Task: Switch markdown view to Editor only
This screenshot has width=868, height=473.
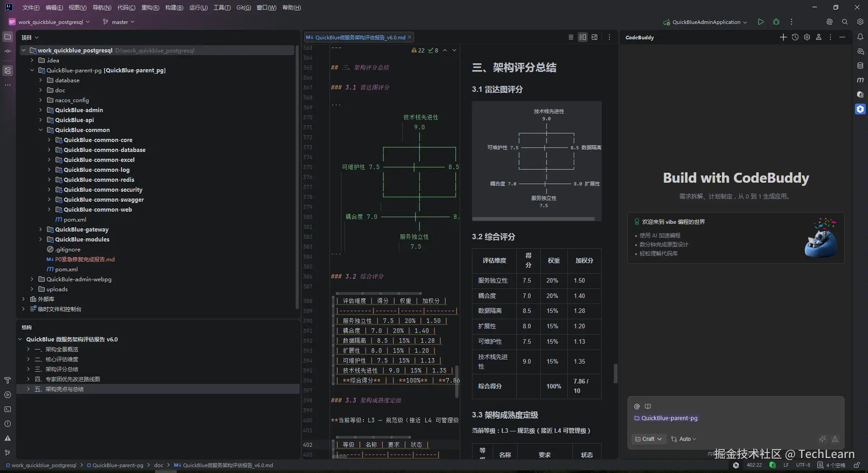Action: 571,37
